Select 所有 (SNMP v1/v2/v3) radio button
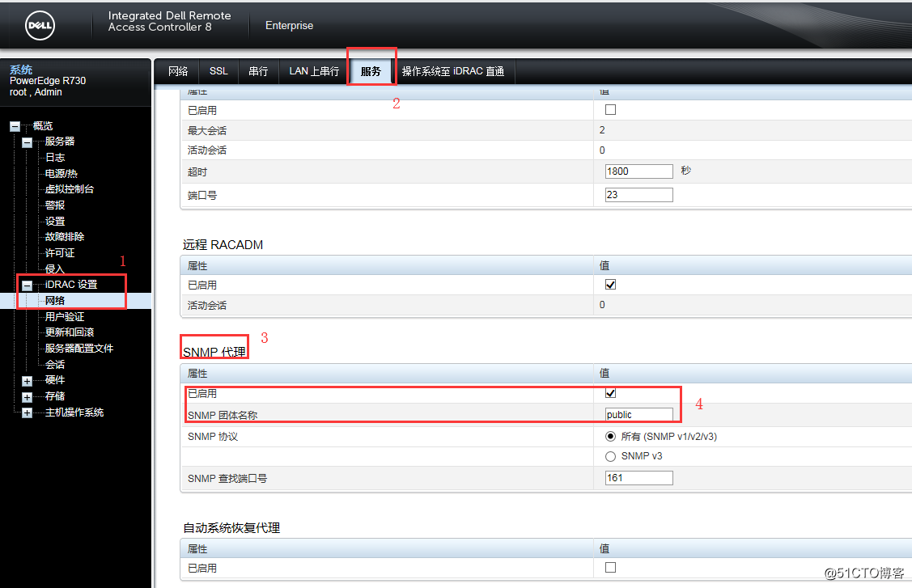The height and width of the screenshot is (588, 912). coord(610,436)
